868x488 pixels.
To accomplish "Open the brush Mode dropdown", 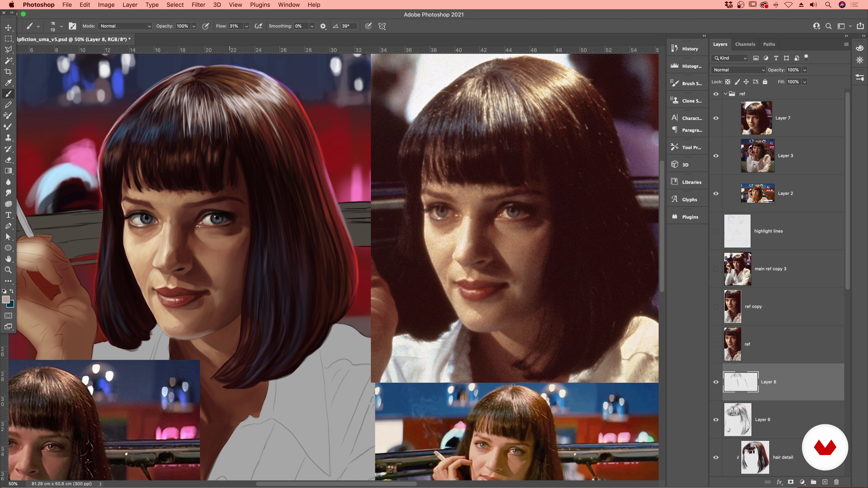I will click(125, 26).
